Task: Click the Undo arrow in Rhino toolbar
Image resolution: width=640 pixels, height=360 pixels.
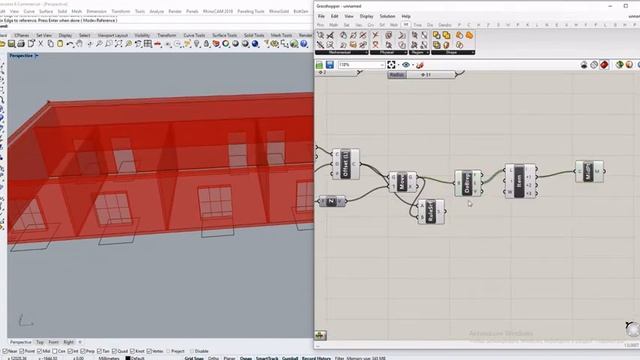Action: tap(70, 44)
